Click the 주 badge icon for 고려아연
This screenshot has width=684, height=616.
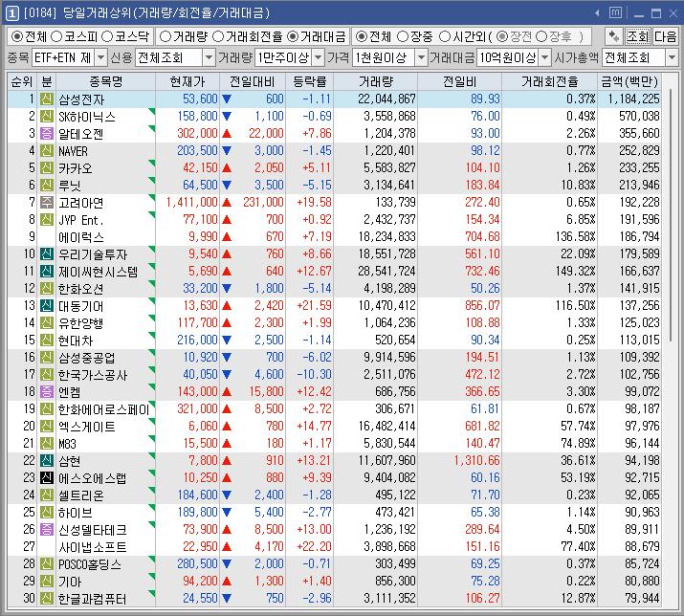[47, 203]
